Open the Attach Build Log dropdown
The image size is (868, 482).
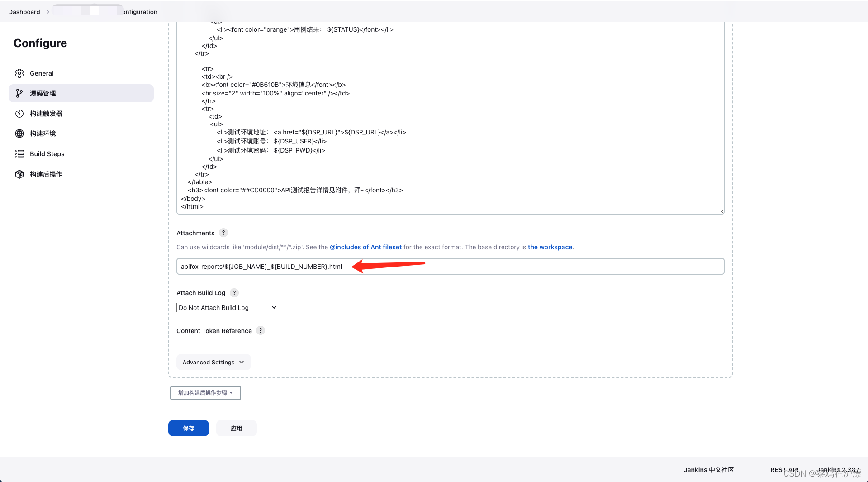(x=227, y=307)
